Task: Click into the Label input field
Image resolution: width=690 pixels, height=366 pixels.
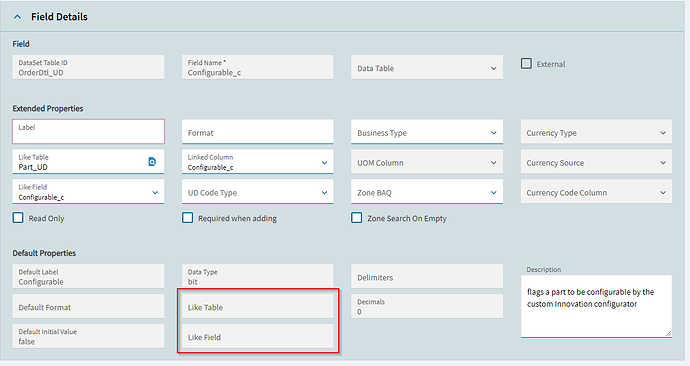Action: pyautogui.click(x=88, y=132)
